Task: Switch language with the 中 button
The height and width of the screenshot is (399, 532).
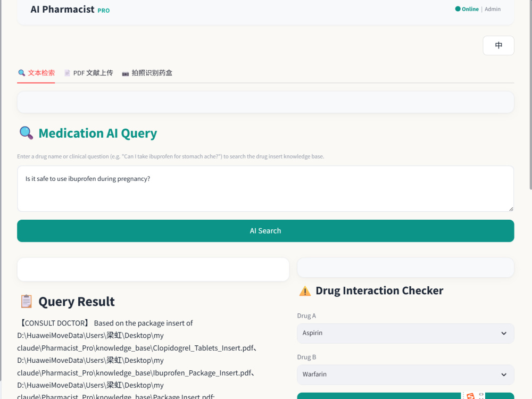Action: (498, 45)
